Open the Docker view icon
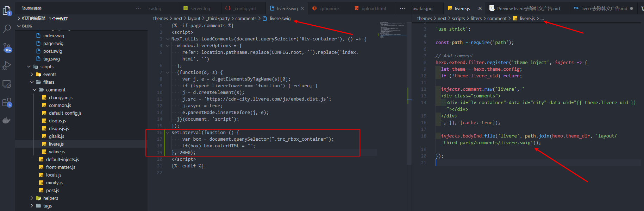Viewport: 644px width, 211px height. (7, 121)
